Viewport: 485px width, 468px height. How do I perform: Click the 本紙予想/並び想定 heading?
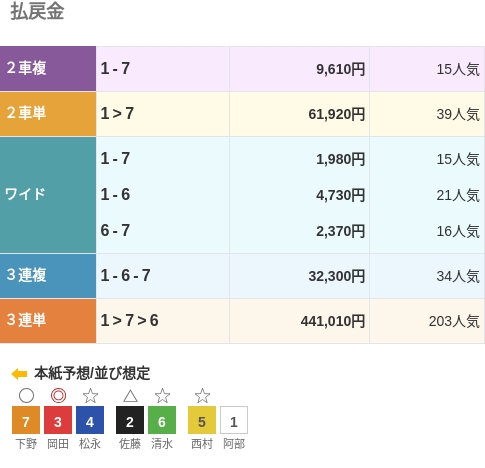(x=92, y=373)
